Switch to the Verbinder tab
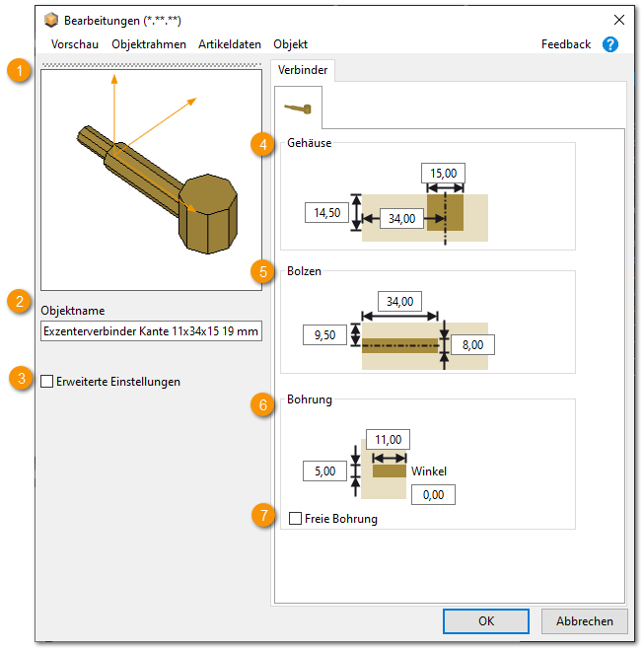Image resolution: width=644 pixels, height=651 pixels. click(304, 70)
